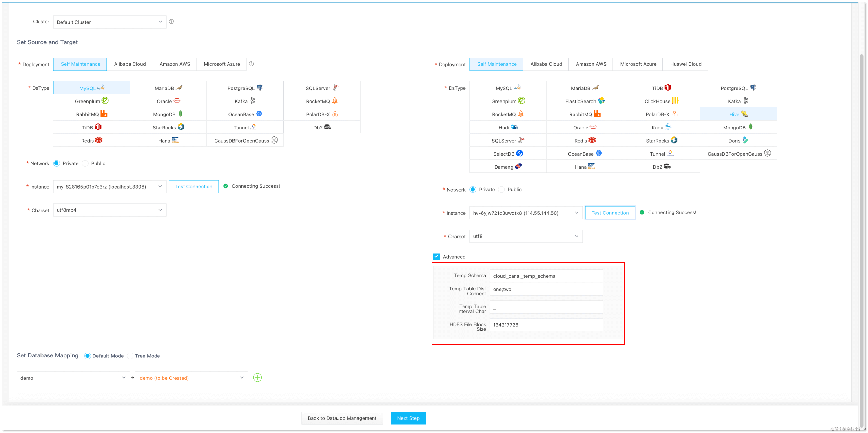Expand the source Charset utf8mb4 dropdown
This screenshot has width=868, height=433.
110,210
